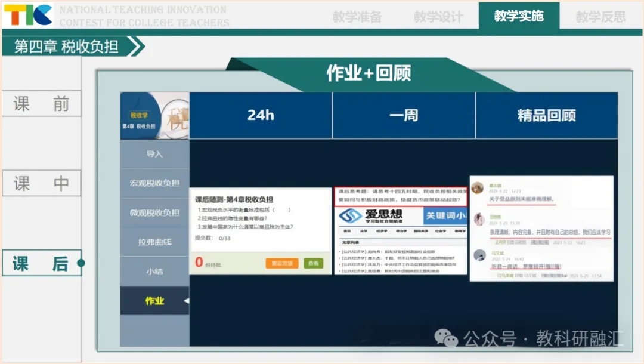Click comment starting 条理清晰,内容完备
The height and width of the screenshot is (364, 644).
click(550, 233)
